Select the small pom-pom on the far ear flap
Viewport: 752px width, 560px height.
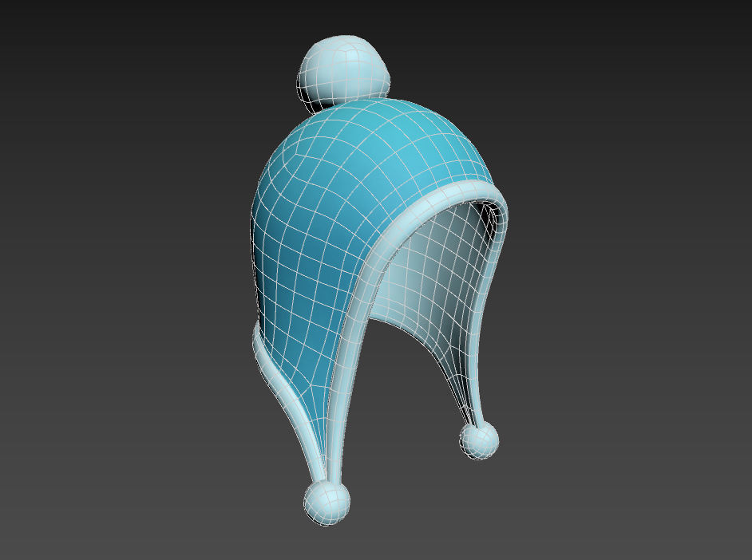(479, 440)
